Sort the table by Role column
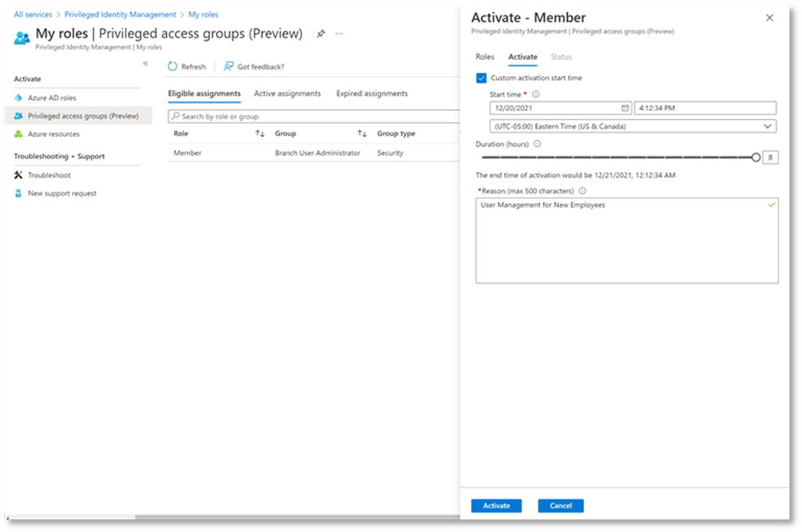The image size is (802, 532). coord(259,133)
